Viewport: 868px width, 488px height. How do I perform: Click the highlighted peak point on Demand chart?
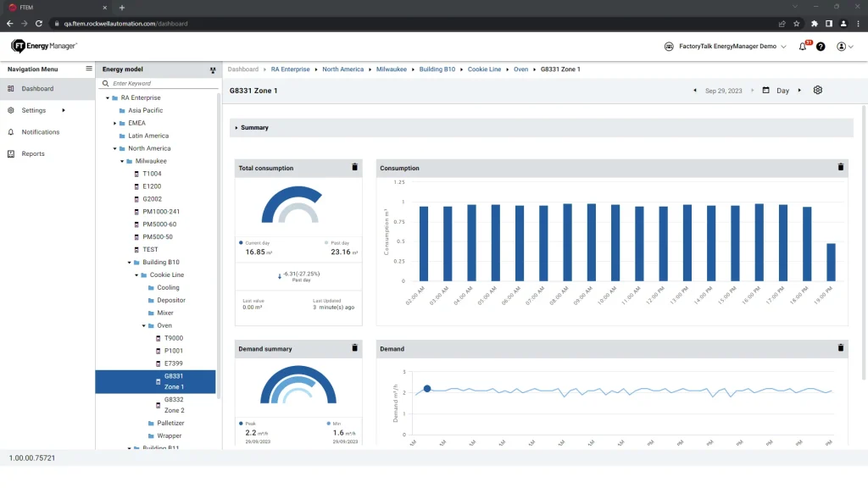[x=426, y=389]
